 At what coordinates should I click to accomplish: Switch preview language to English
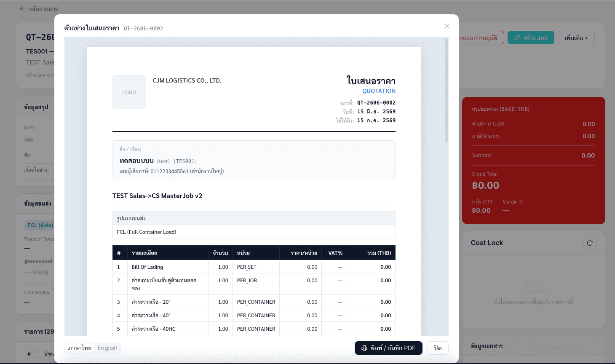pyautogui.click(x=107, y=348)
